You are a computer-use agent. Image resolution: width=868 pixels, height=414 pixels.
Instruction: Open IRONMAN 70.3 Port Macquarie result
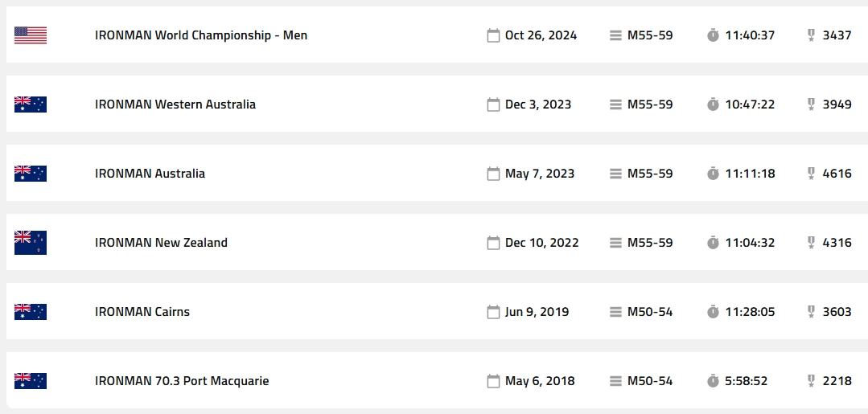coord(182,381)
